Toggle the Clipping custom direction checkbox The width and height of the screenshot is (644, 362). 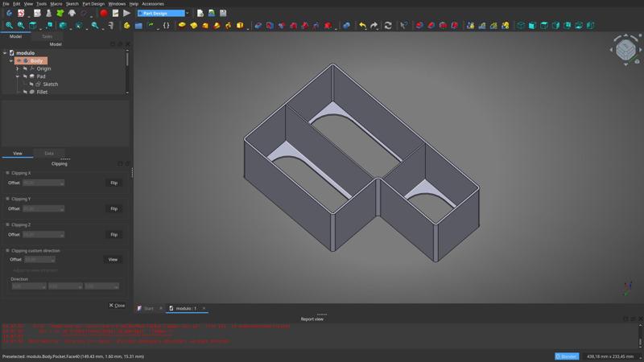click(x=8, y=250)
